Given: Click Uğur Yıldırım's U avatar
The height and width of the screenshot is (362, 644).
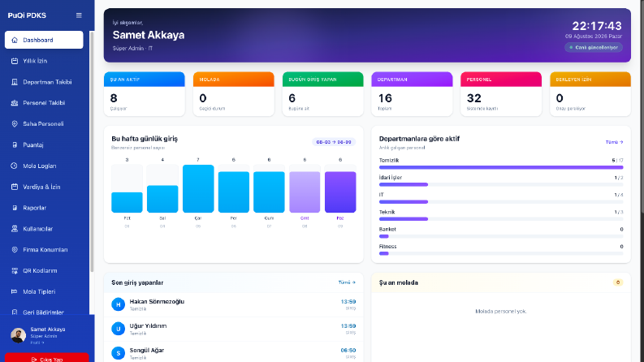Looking at the screenshot, I should [x=118, y=329].
